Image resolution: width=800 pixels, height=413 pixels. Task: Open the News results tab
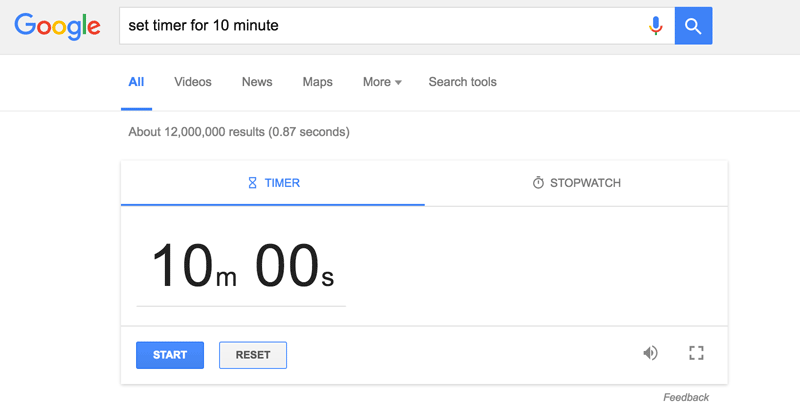point(257,82)
